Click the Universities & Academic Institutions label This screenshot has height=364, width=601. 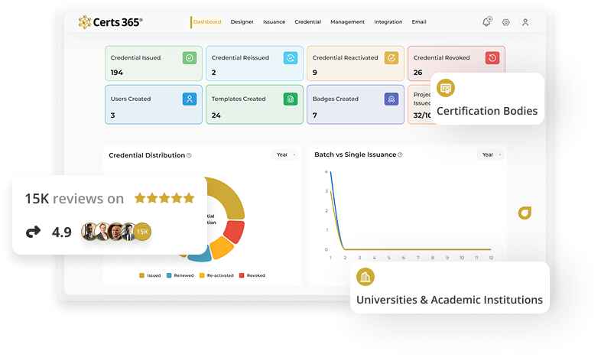click(450, 300)
